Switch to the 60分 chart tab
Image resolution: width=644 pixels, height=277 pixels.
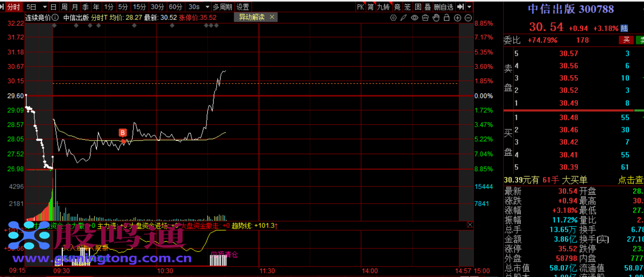coord(175,7)
